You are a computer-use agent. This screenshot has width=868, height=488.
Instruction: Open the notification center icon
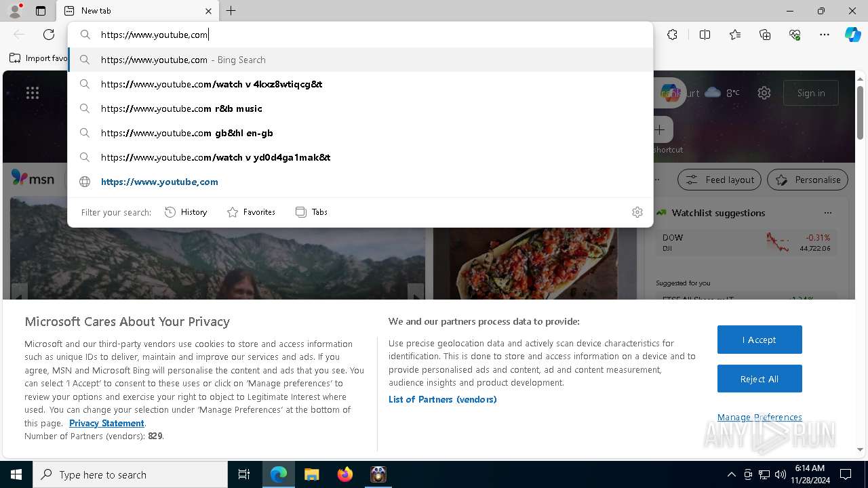coord(846,474)
